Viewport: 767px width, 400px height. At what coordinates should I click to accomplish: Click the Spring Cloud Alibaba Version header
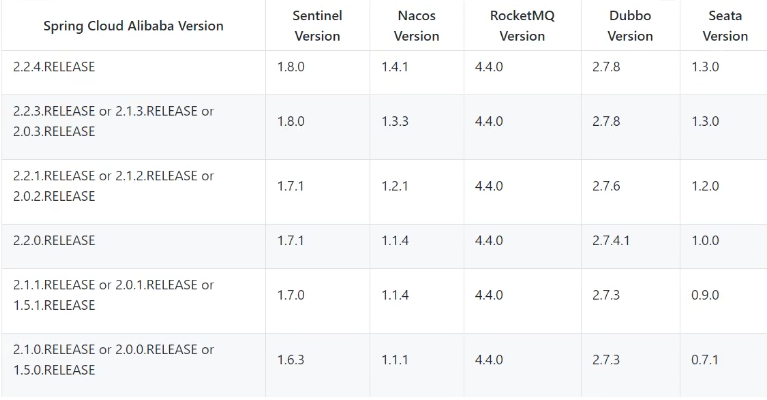tap(133, 26)
